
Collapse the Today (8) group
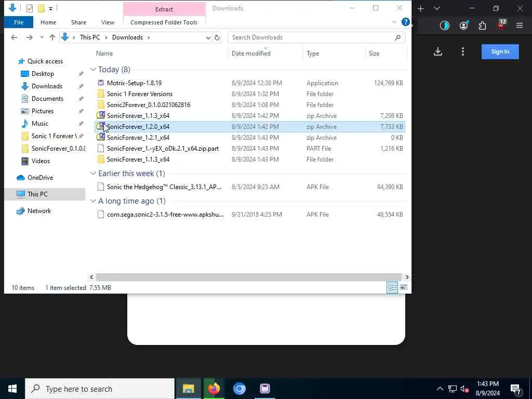(x=93, y=69)
